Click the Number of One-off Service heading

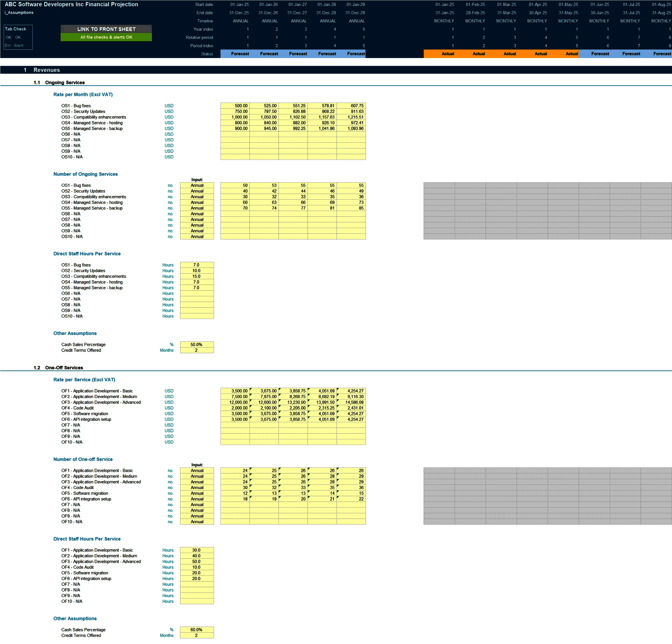(83, 459)
